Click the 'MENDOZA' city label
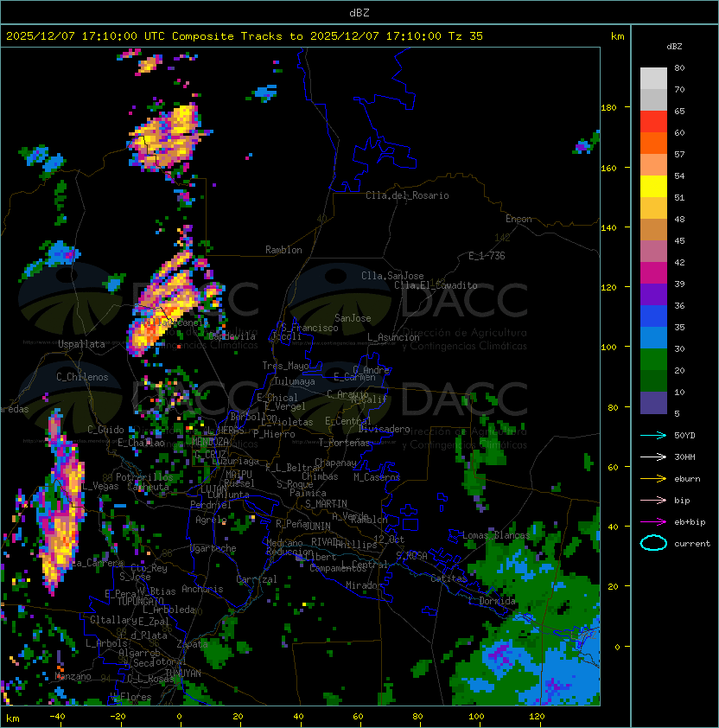This screenshot has height=728, width=719. pos(210,442)
